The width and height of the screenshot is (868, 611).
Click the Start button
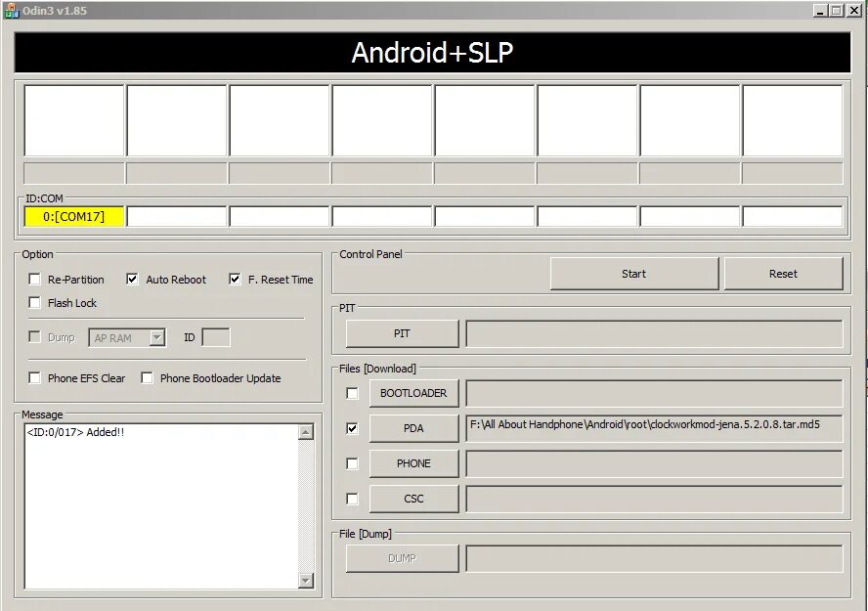633,274
